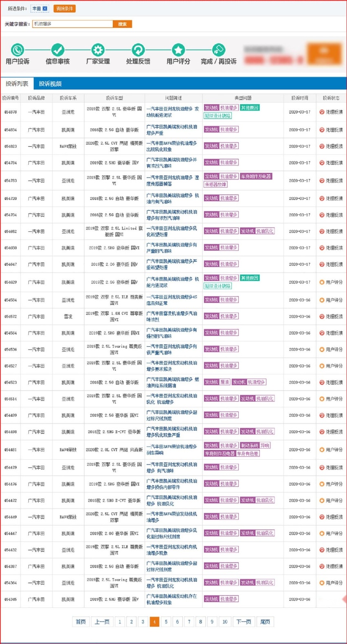Image resolution: width=347 pixels, height=644 pixels.
Task: Click 用户评分 status icon for complaint 454527
Action: (322, 366)
